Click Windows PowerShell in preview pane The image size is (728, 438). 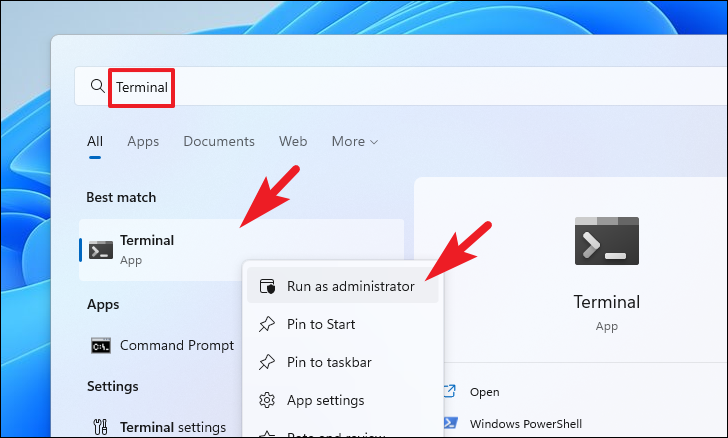(x=526, y=424)
